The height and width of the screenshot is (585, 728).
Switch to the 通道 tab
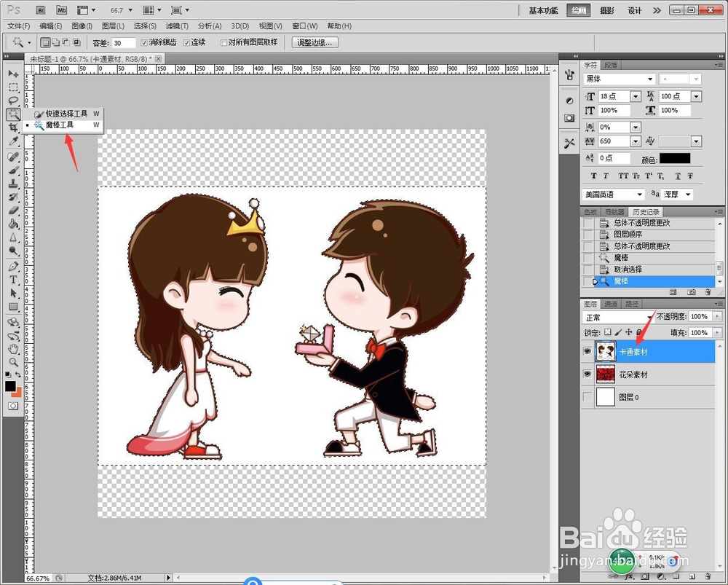pyautogui.click(x=611, y=304)
